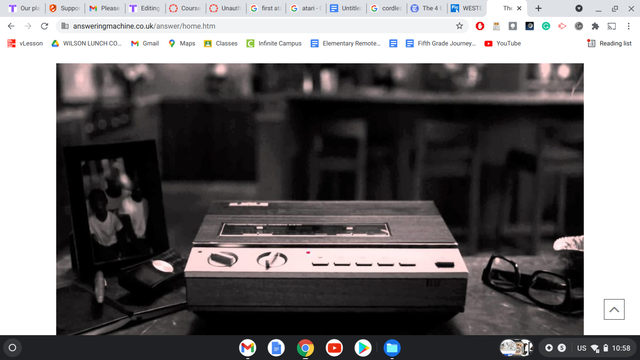Open the green Grammarly extension
Viewport: 640px width, 360px height.
(x=546, y=26)
